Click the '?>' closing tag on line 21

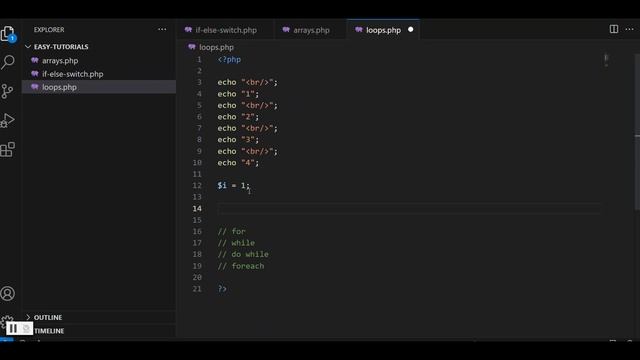click(x=222, y=289)
